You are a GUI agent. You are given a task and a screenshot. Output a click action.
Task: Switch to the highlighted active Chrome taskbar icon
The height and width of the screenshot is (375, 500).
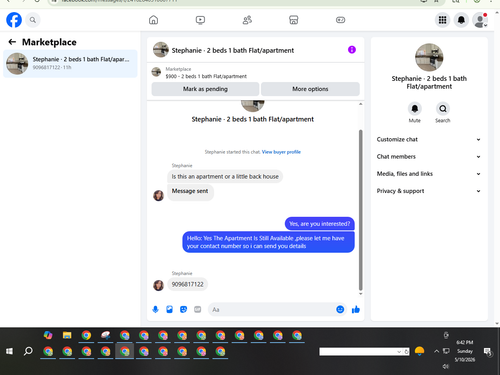[x=124, y=351]
